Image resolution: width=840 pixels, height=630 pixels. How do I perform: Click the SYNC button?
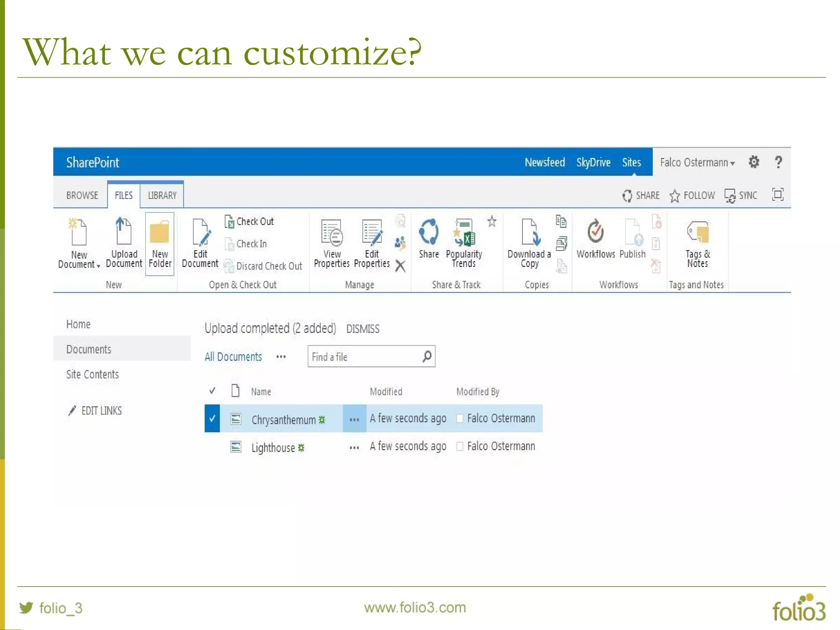pyautogui.click(x=741, y=195)
